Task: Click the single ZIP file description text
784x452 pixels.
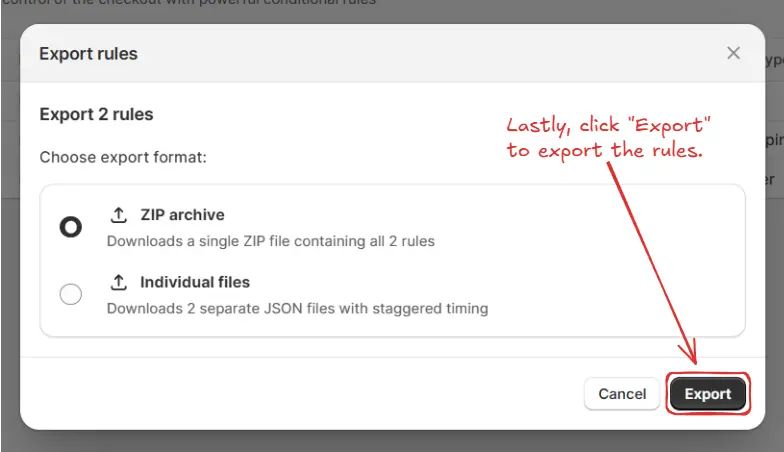Action: point(270,241)
